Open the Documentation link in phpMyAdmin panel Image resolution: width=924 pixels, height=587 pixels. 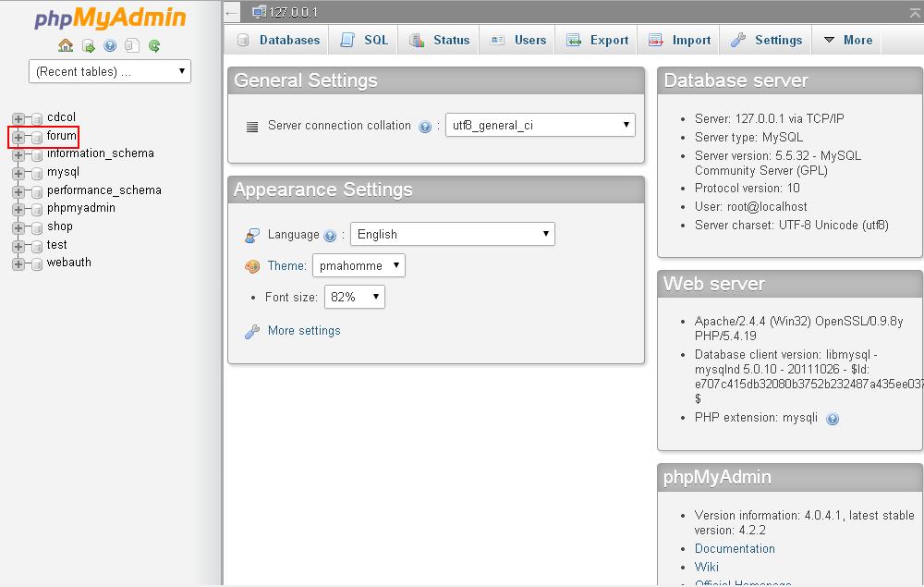[x=735, y=549]
